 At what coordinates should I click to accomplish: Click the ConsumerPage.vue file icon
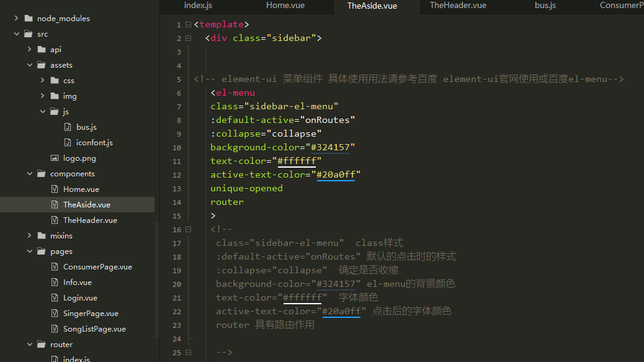pyautogui.click(x=55, y=266)
